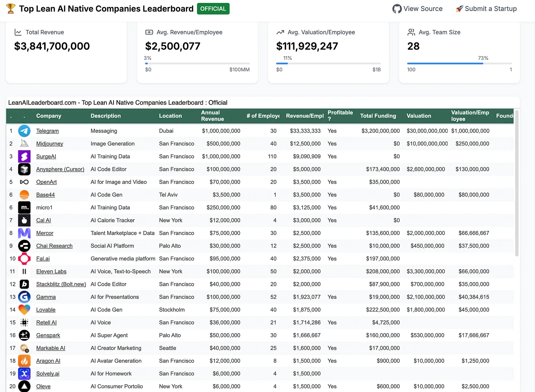Open the SurgeAI company link

(x=46, y=157)
